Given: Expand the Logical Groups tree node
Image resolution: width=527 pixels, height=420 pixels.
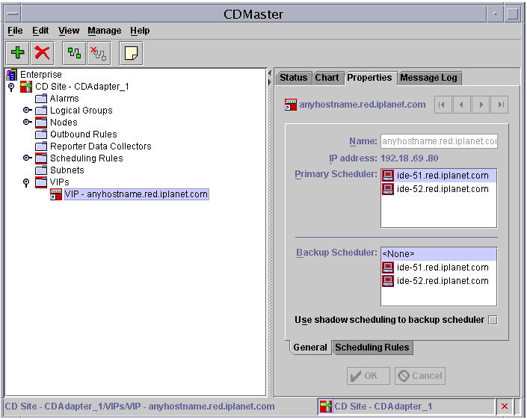Looking at the screenshot, I should tap(28, 110).
